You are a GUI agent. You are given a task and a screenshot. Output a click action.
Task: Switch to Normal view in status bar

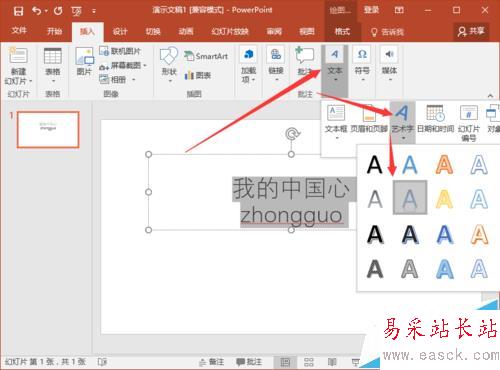285,362
